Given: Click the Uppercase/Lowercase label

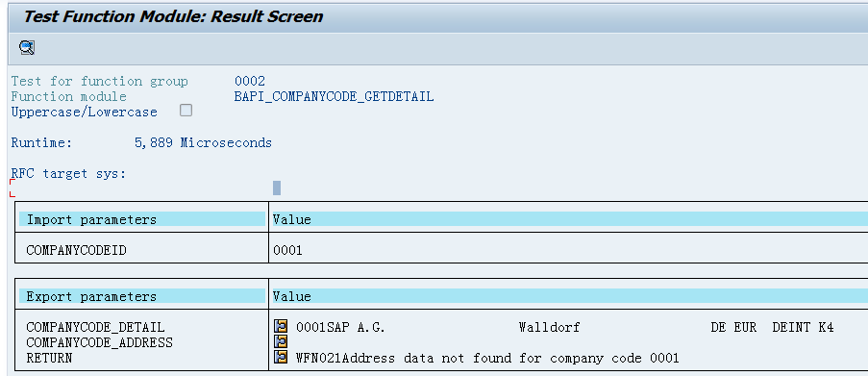Looking at the screenshot, I should (x=85, y=113).
